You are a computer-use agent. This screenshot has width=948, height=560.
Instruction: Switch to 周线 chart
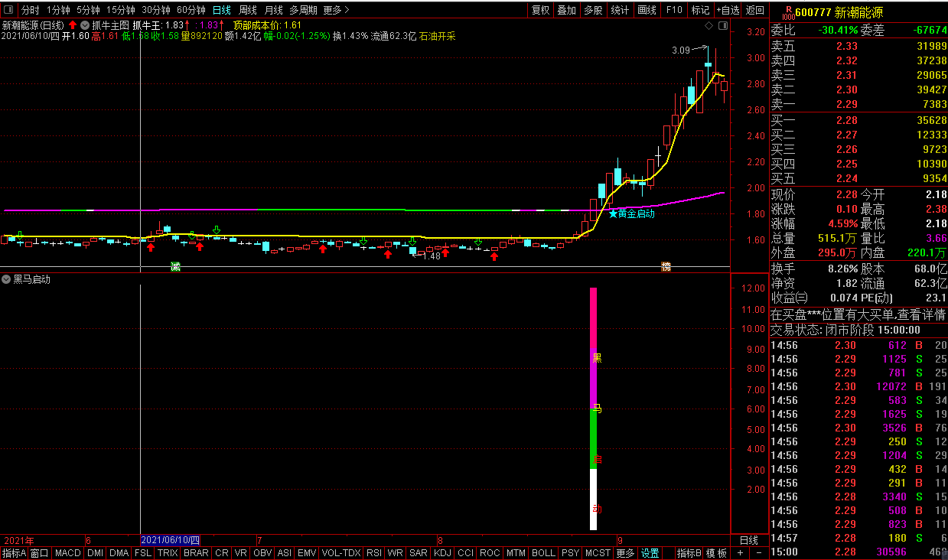[x=248, y=10]
